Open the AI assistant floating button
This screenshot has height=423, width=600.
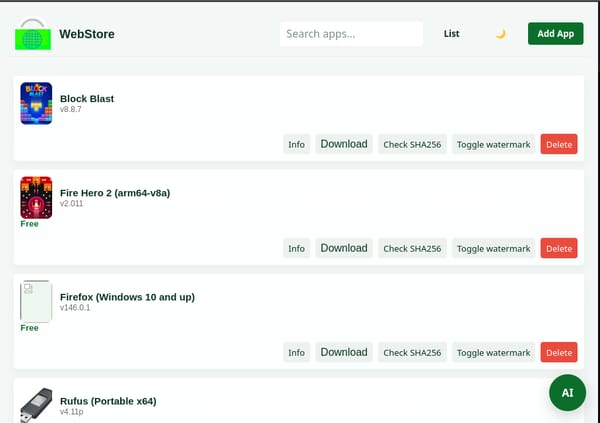pyautogui.click(x=567, y=392)
